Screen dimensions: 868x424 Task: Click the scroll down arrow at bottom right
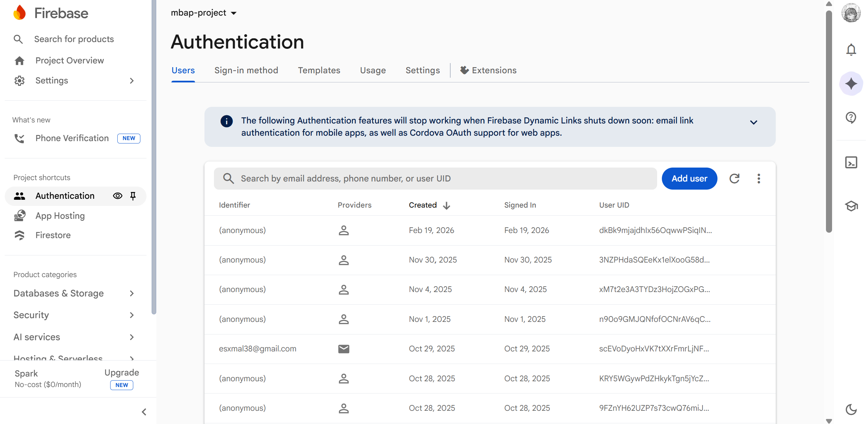point(829,421)
